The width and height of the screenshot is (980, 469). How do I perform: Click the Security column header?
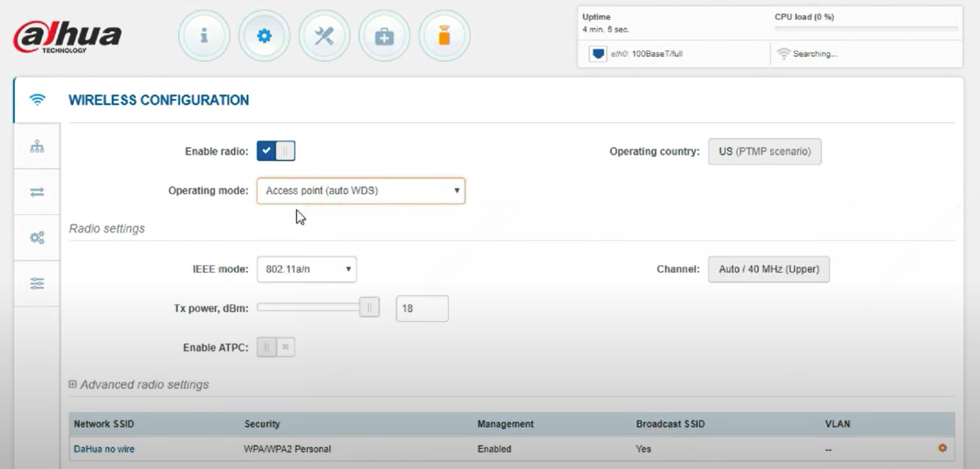(262, 424)
